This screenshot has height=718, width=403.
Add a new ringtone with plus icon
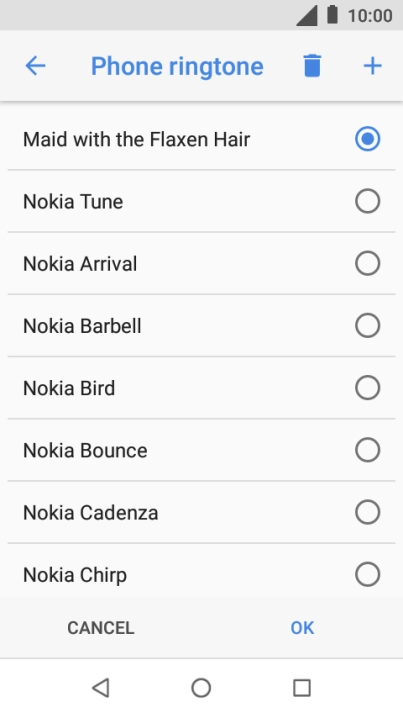pyautogui.click(x=372, y=66)
